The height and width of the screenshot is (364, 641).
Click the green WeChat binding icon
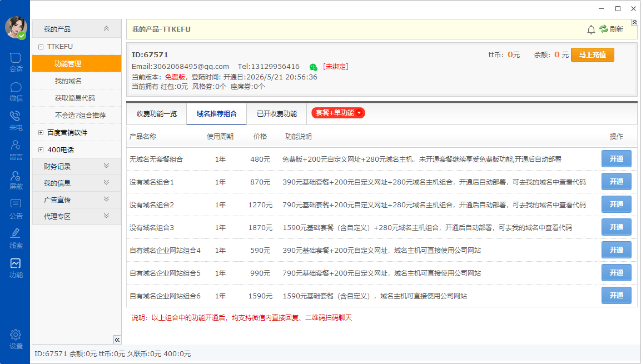(x=313, y=67)
